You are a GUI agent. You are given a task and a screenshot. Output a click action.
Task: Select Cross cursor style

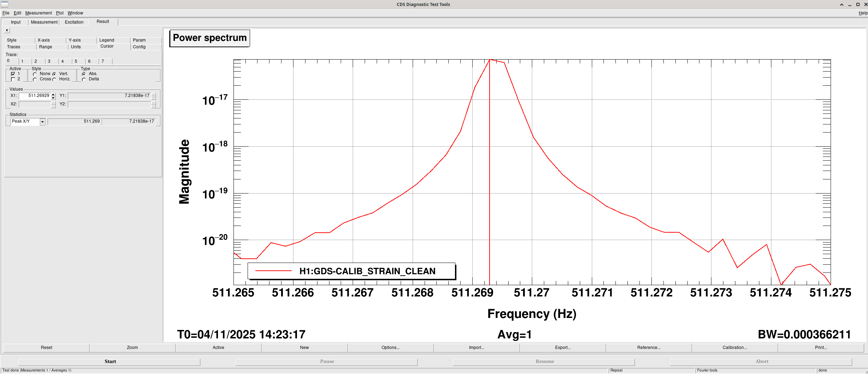[35, 79]
